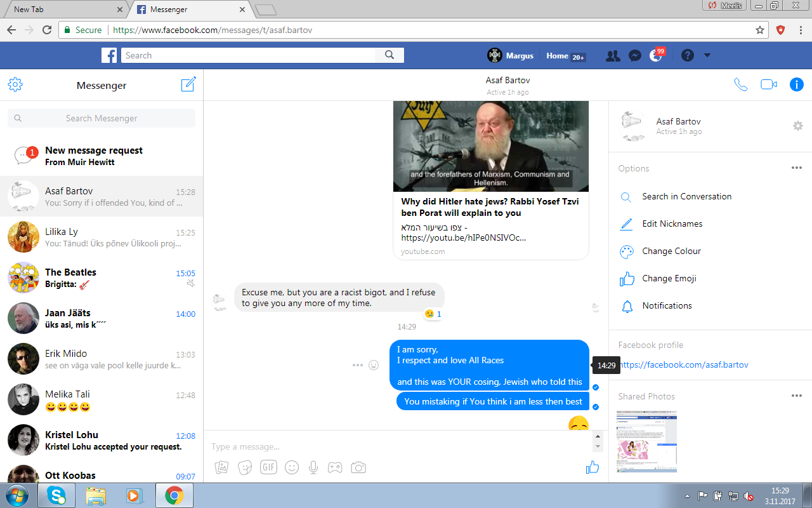Select Change Emoji option

click(x=669, y=278)
